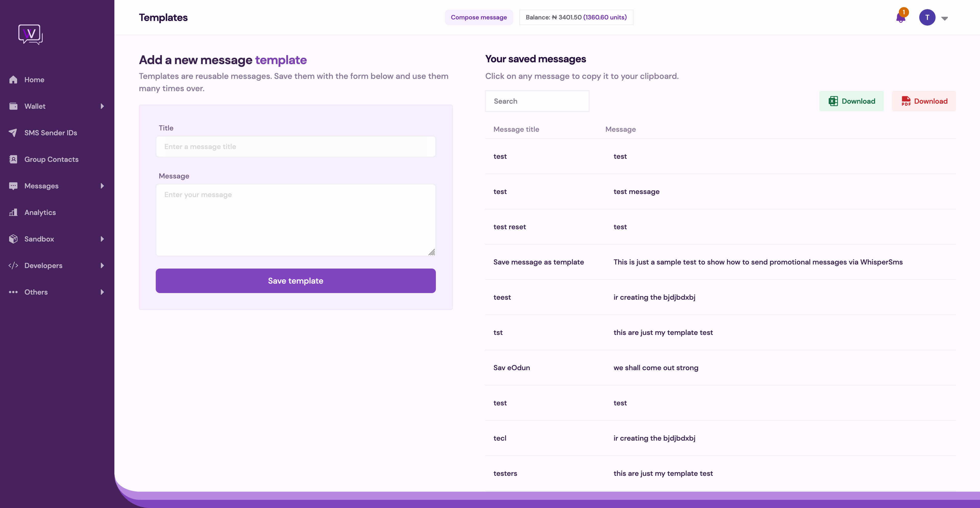The height and width of the screenshot is (508, 980).
Task: Click the Group Contacts address-book icon
Action: pos(13,159)
